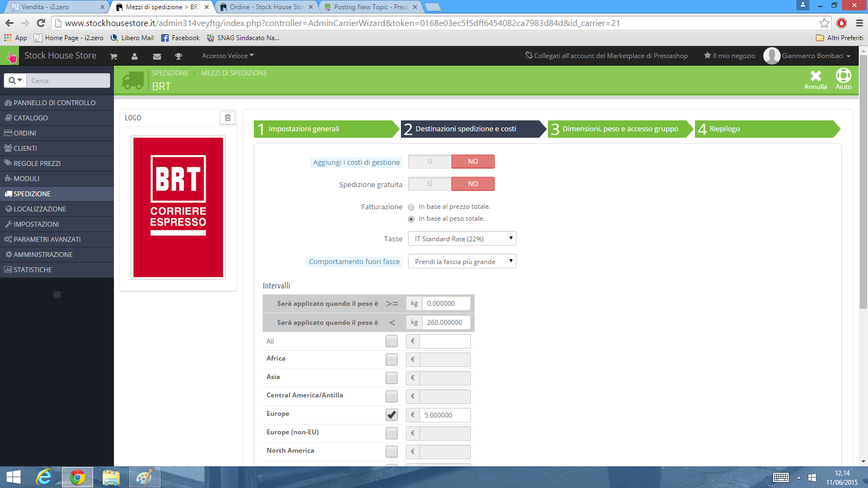
Task: Uncheck the Europe zone checkbox
Action: point(392,415)
